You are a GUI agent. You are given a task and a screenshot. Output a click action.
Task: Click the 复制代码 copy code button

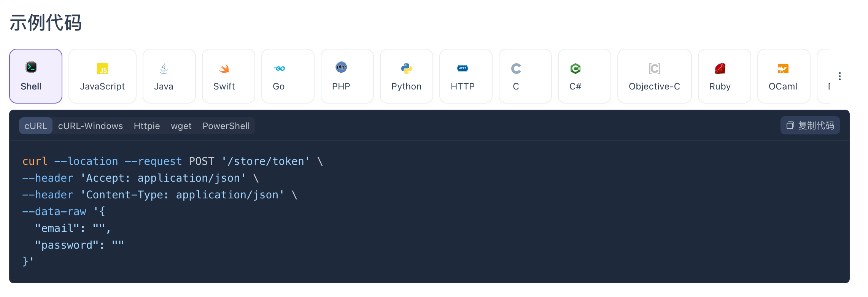pyautogui.click(x=810, y=126)
